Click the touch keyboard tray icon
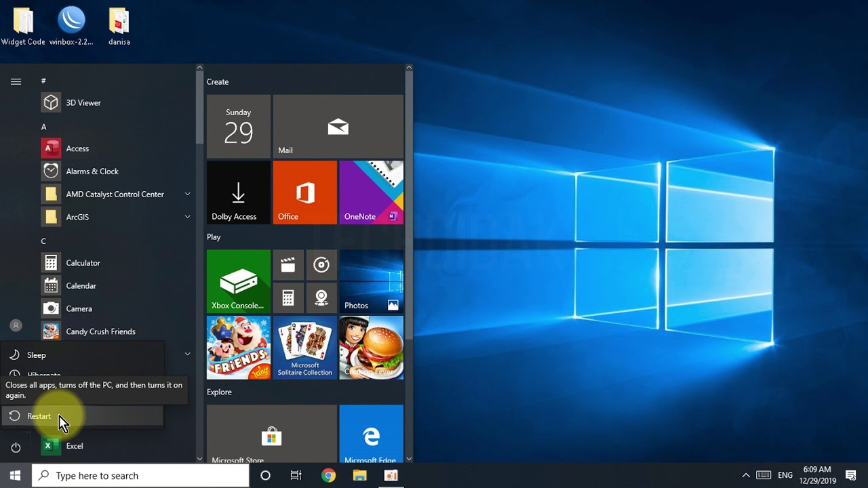 tap(764, 476)
